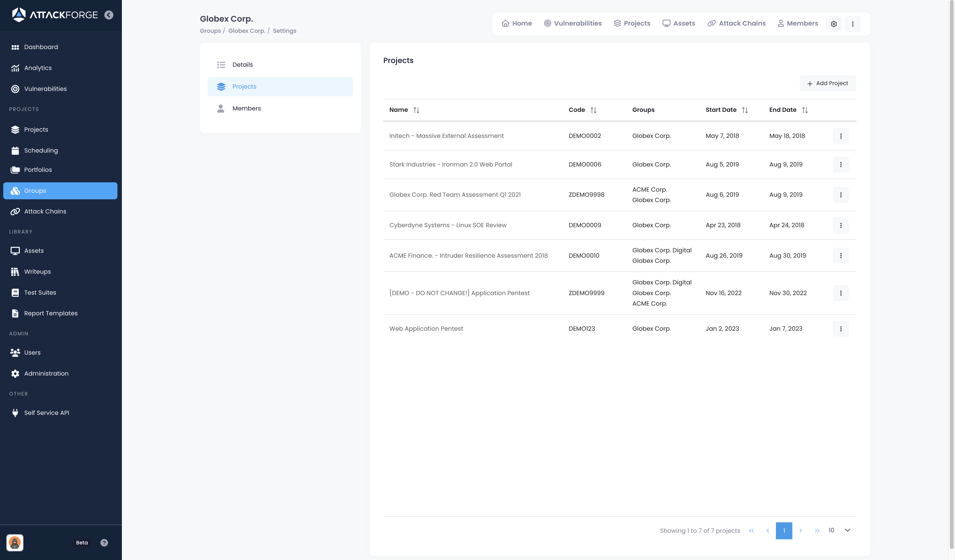Go to first page of projects
The image size is (955, 560).
tap(751, 531)
